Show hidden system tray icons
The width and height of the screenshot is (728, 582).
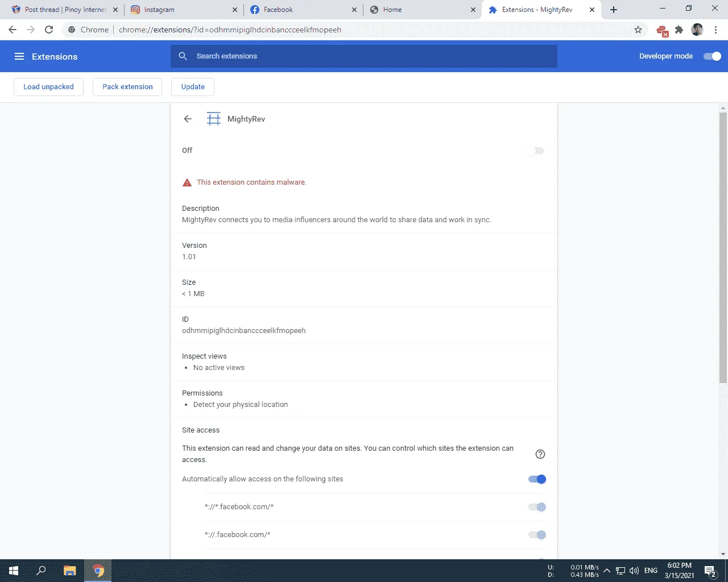click(607, 571)
